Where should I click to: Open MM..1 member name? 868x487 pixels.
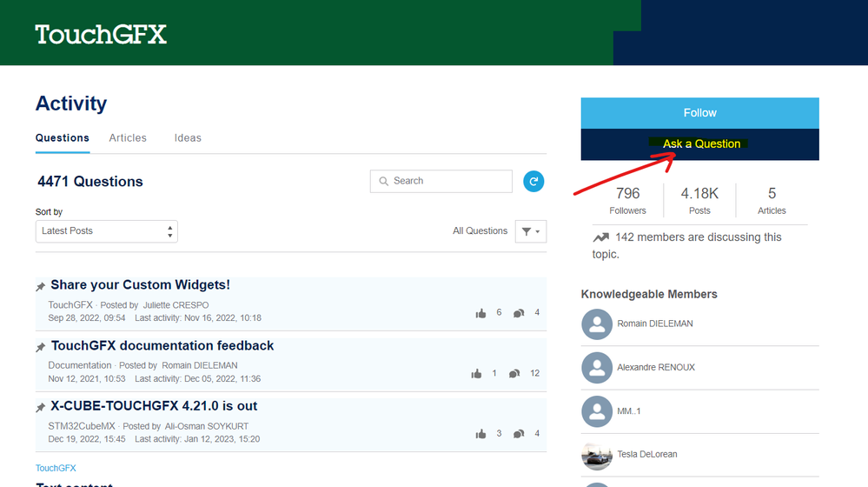click(x=629, y=411)
